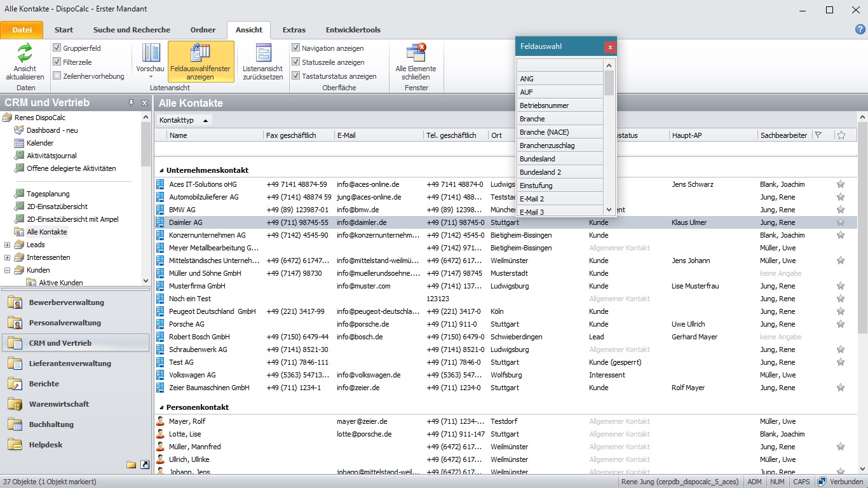The image size is (868, 488).
Task: Collapse the Kunden tree node
Action: (x=8, y=270)
